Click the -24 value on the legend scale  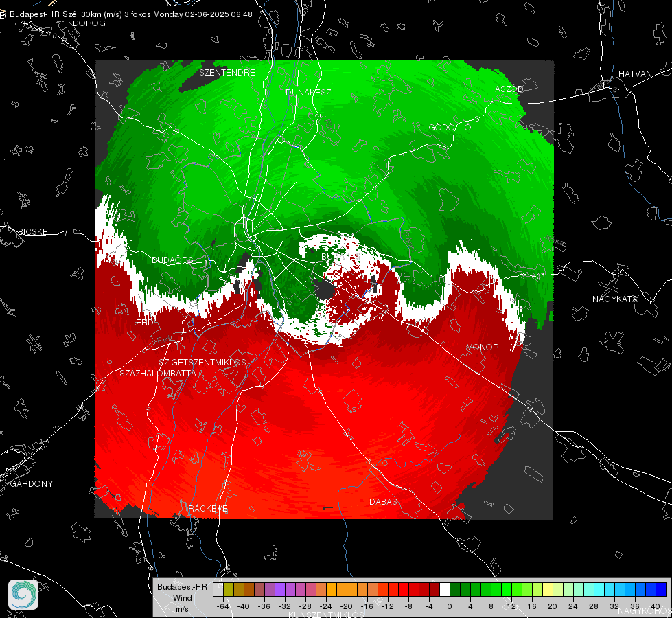pyautogui.click(x=326, y=606)
